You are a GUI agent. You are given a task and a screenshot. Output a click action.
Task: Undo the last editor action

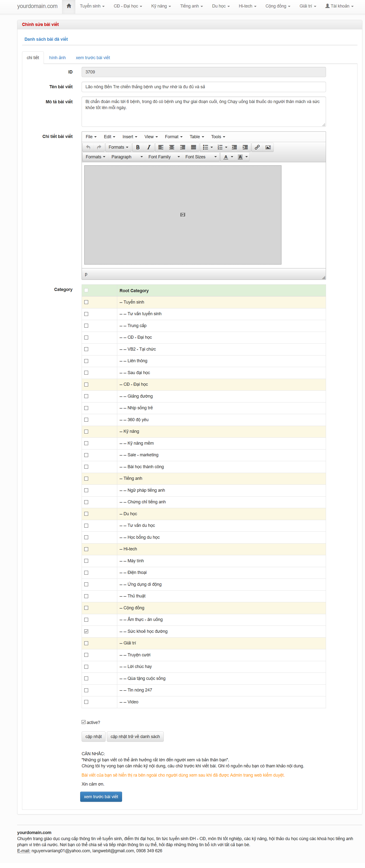[x=88, y=147]
